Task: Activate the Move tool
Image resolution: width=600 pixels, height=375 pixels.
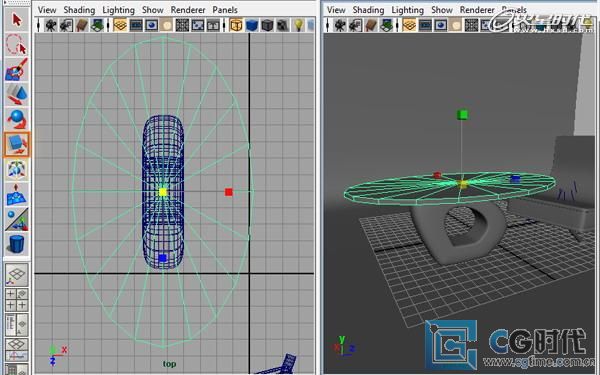Action: pyautogui.click(x=16, y=94)
